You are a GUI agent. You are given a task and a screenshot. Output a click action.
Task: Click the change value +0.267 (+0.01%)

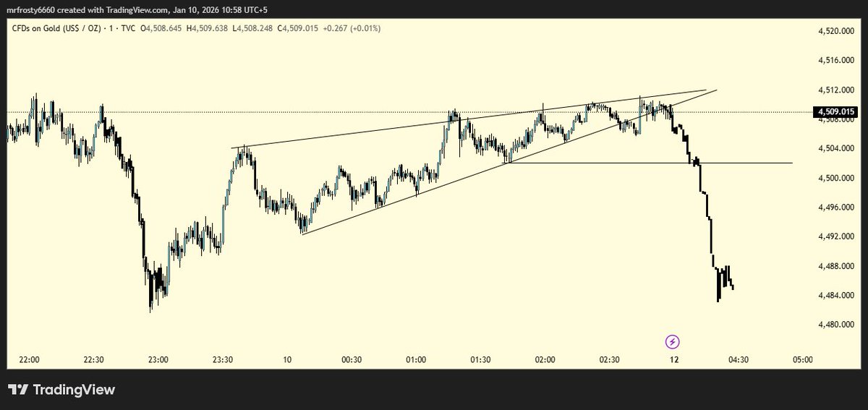pyautogui.click(x=353, y=28)
